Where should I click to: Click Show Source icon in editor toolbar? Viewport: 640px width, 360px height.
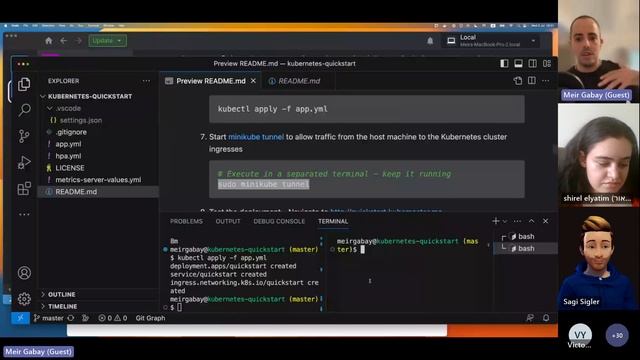[518, 81]
